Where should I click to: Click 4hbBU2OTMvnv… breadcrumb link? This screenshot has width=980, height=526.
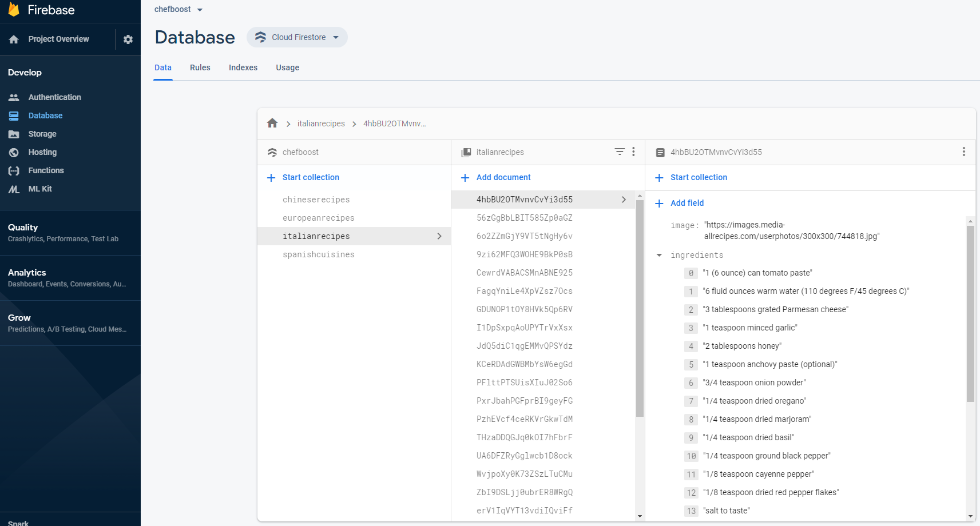[x=395, y=124]
